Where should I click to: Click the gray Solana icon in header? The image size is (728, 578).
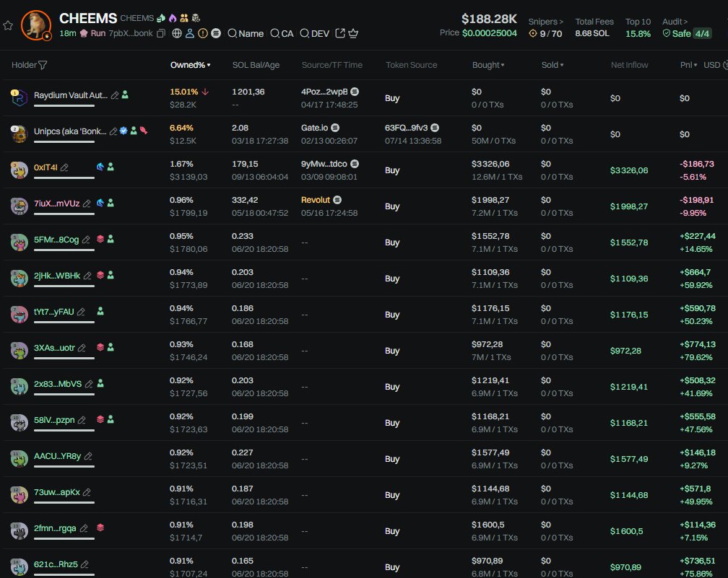tap(216, 33)
